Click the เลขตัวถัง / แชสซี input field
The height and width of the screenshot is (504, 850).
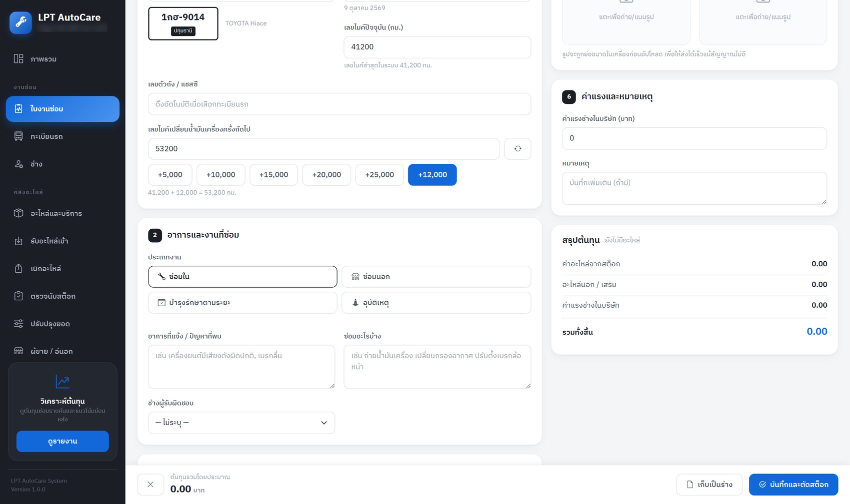coord(339,104)
